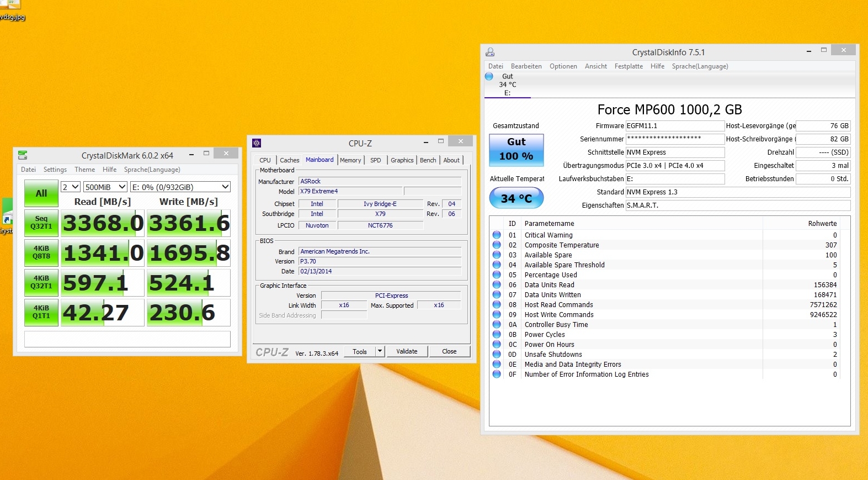Click the Parametername column header
This screenshot has height=480, width=868.
pos(642,224)
